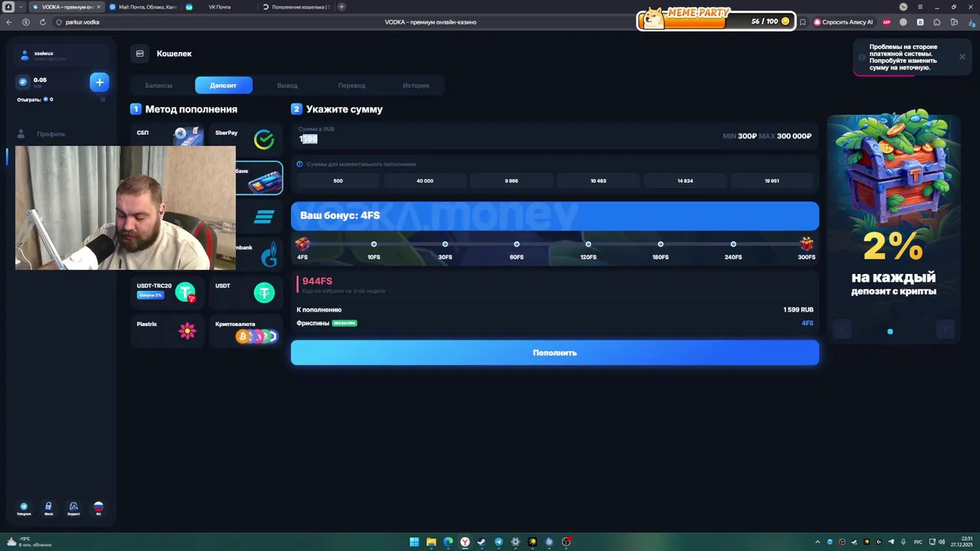Open the Telegram link in the sidebar
This screenshot has width=980, height=551.
click(24, 508)
